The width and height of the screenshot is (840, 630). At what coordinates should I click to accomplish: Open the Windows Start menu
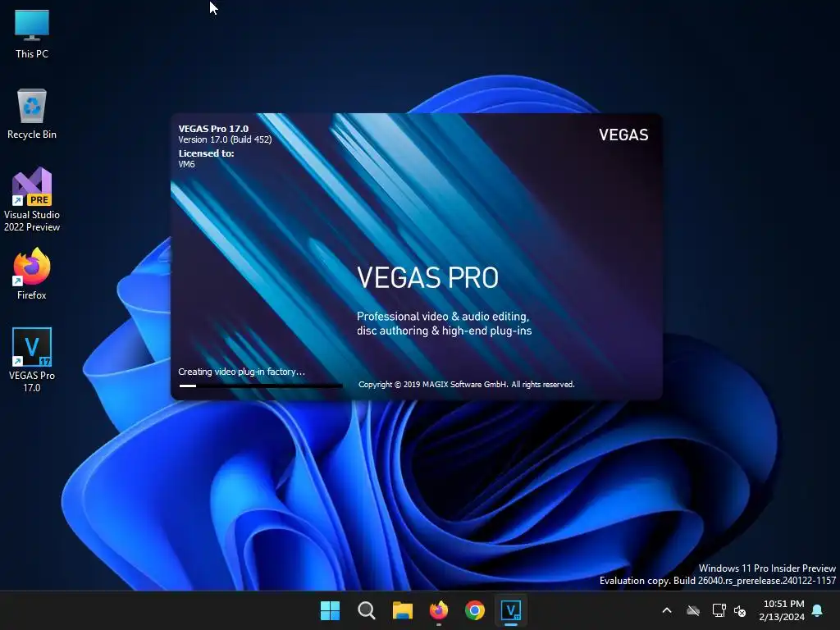330,610
